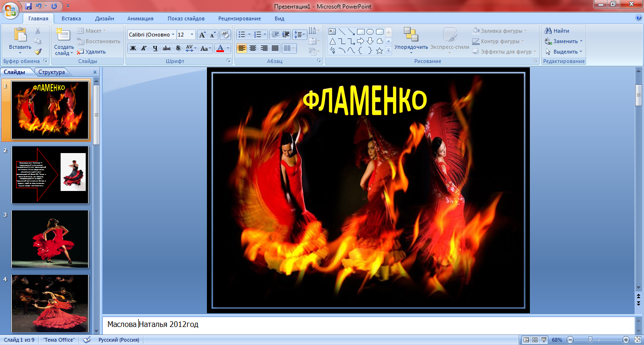Open the font name Calibri dropdown
This screenshot has height=345, width=644.
click(x=173, y=35)
